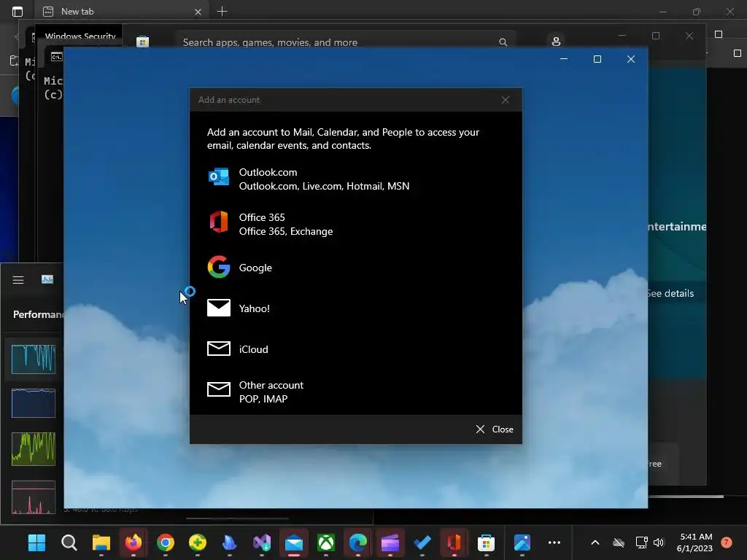Open the clock and date 5:41 AM
The height and width of the screenshot is (560, 747).
pyautogui.click(x=695, y=542)
